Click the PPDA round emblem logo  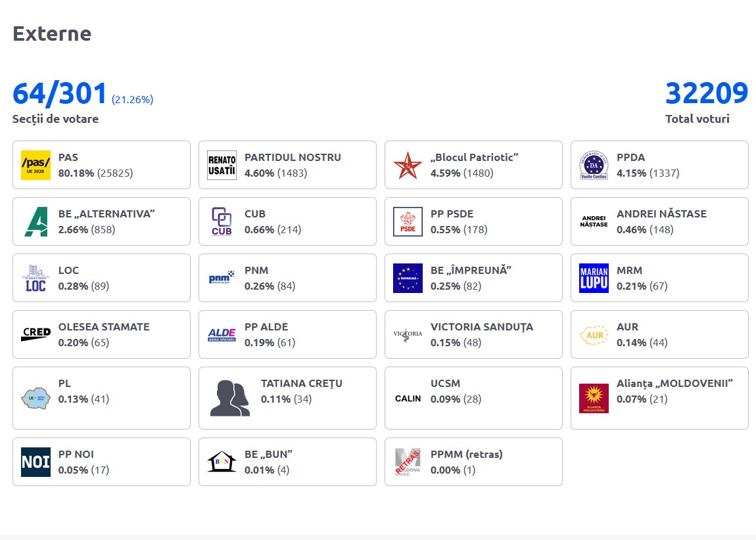point(594,166)
